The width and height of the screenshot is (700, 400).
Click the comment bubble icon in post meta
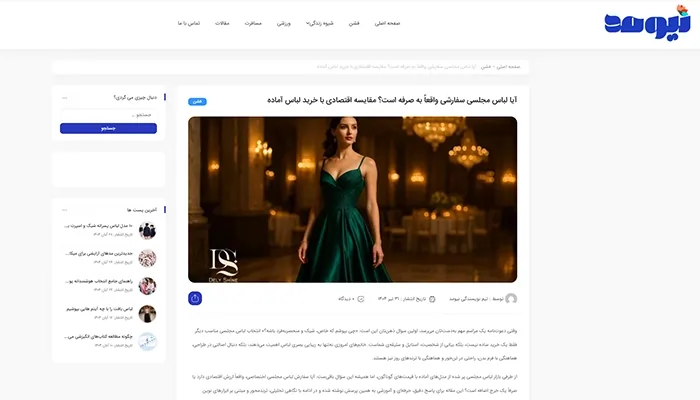(x=361, y=299)
